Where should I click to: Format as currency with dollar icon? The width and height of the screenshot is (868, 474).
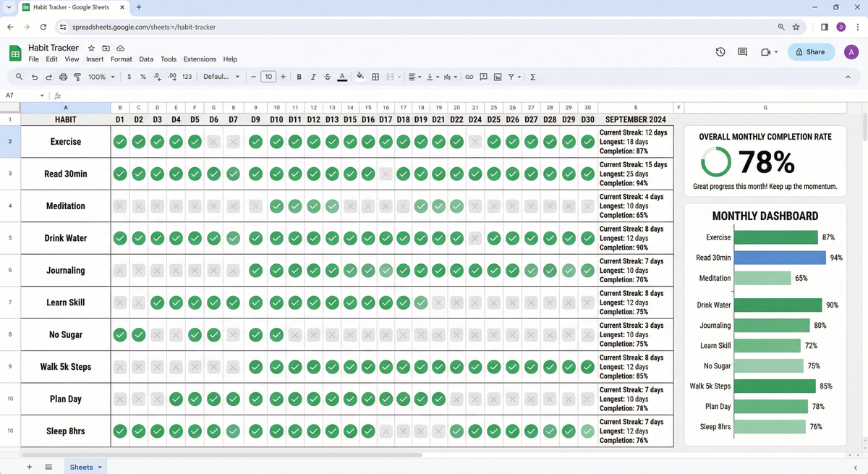click(x=129, y=77)
